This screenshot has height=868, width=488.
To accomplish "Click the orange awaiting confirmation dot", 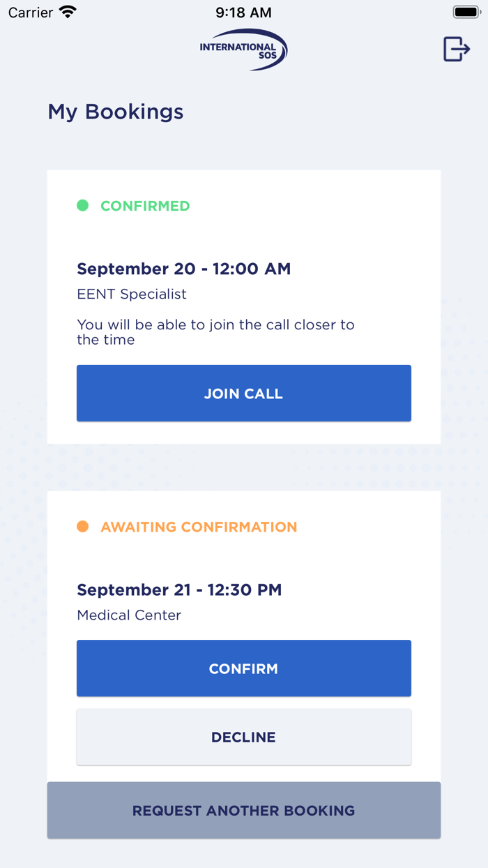I will click(x=84, y=527).
